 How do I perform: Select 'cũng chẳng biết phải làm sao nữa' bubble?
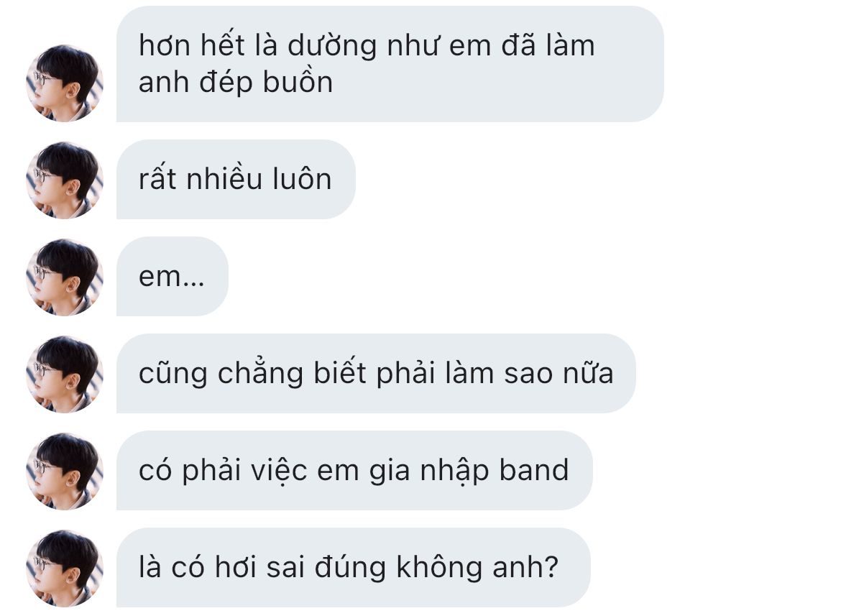(x=376, y=373)
